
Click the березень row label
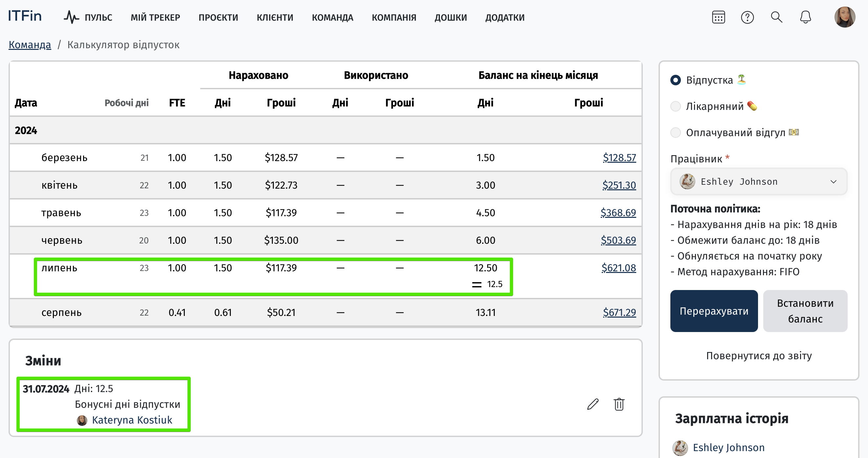click(64, 157)
